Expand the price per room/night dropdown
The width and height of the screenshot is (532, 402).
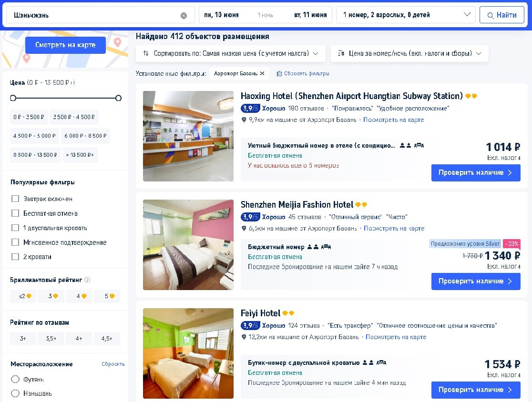click(x=409, y=53)
